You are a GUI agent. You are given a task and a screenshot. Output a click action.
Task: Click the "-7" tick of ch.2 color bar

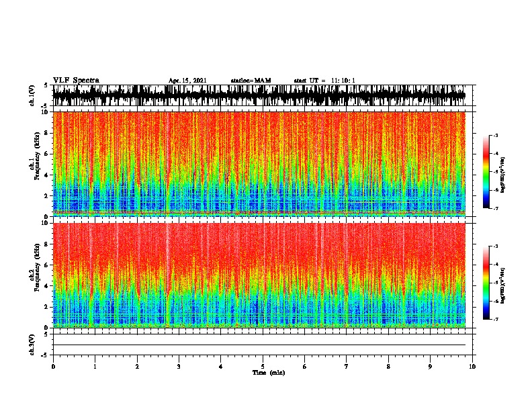495,320
